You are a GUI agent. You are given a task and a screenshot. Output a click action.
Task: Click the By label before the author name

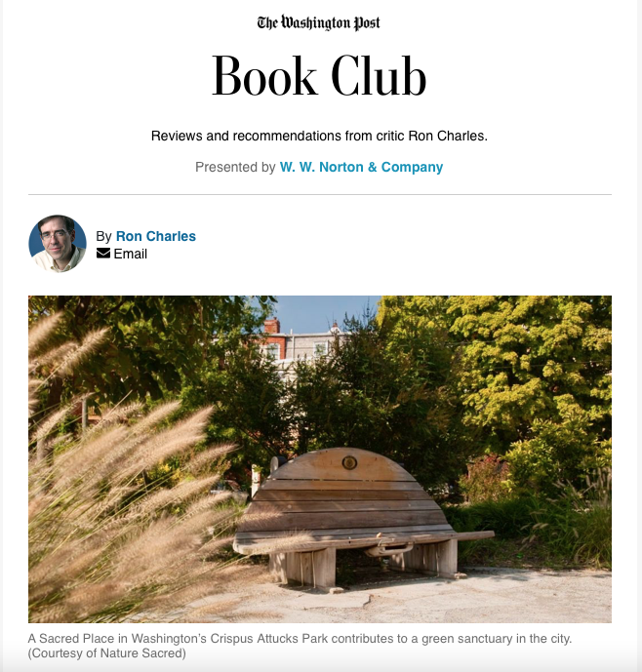[103, 236]
